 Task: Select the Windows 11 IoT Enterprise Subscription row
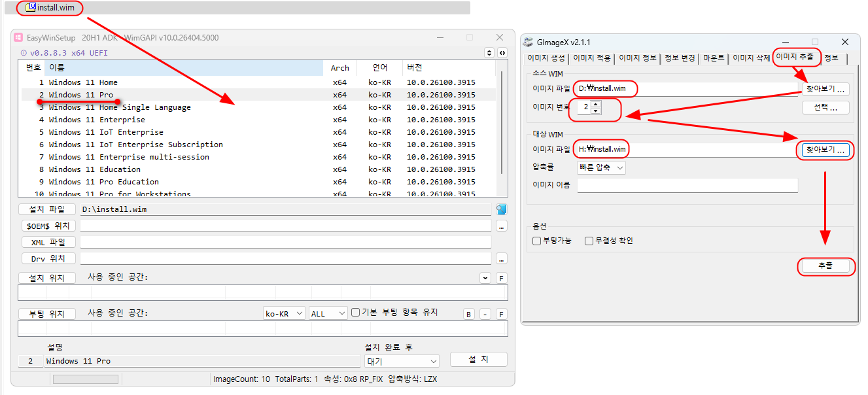[x=258, y=145]
